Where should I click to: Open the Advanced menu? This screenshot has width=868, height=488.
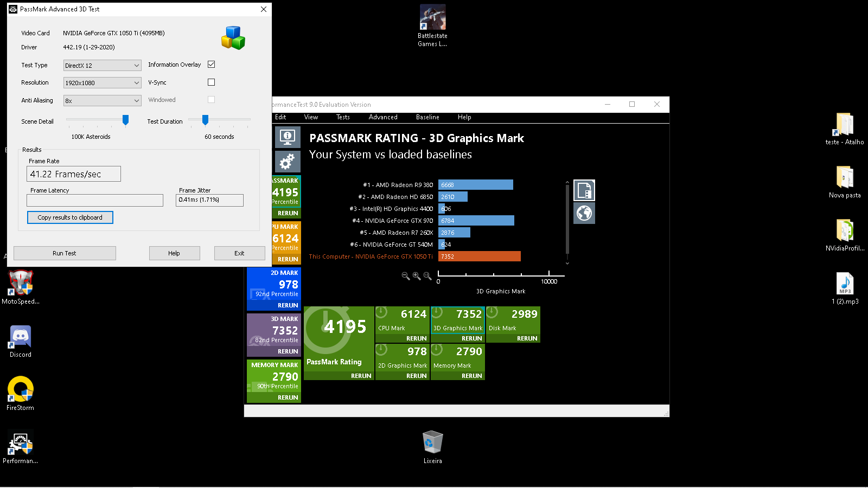click(383, 117)
